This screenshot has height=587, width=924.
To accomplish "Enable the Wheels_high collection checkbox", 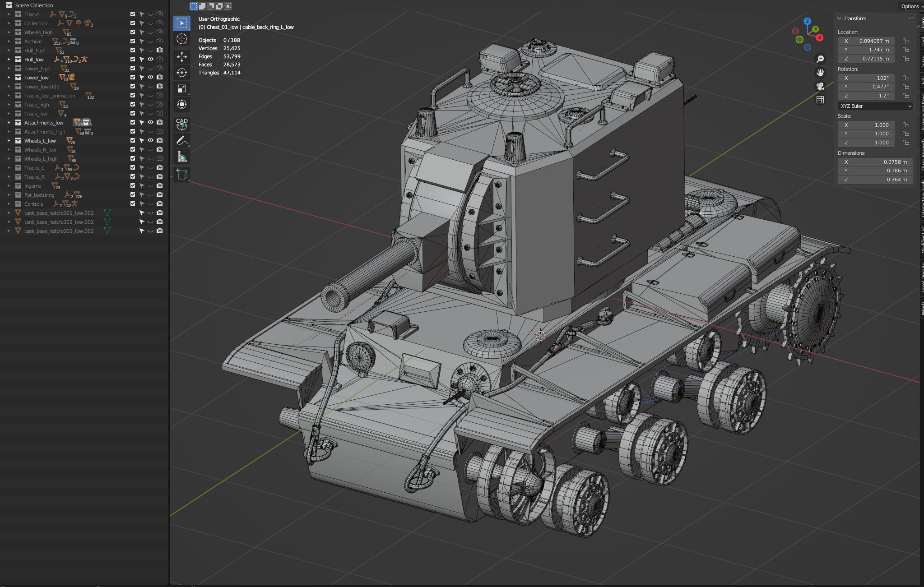I will 133,32.
